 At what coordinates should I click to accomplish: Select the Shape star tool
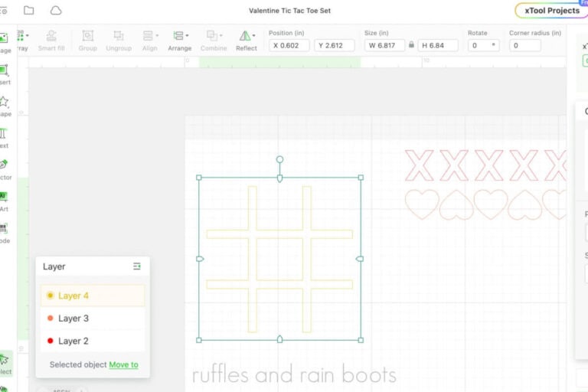pyautogui.click(x=5, y=106)
